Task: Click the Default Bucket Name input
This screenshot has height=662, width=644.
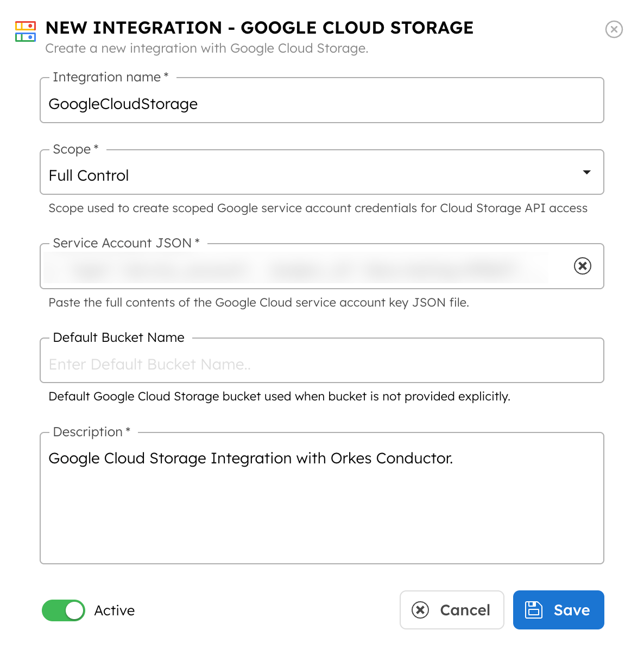Action: point(322,361)
